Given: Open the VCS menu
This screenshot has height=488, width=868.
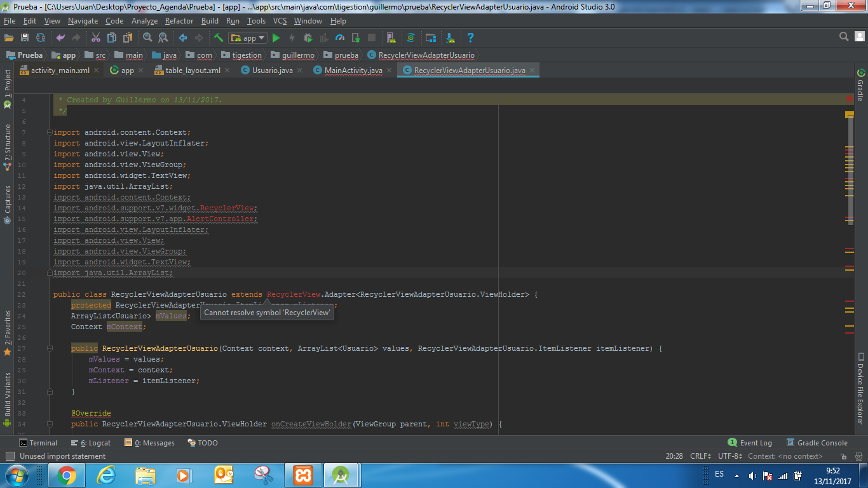Looking at the screenshot, I should click(280, 21).
